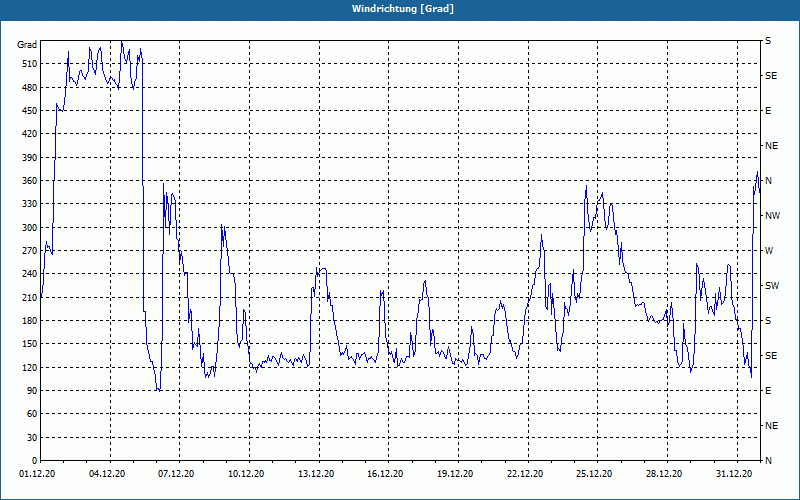Click the date label 22.12.20
The height and width of the screenshot is (500, 800).
(524, 474)
